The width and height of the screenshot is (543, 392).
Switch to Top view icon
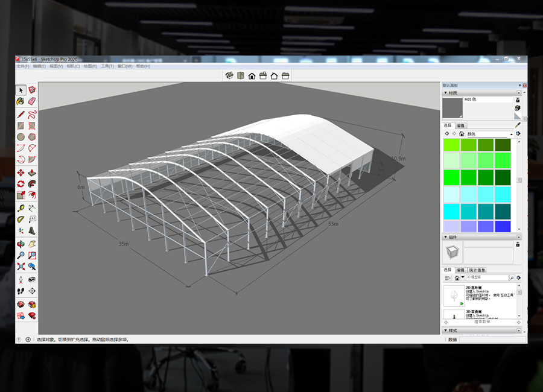(241, 75)
